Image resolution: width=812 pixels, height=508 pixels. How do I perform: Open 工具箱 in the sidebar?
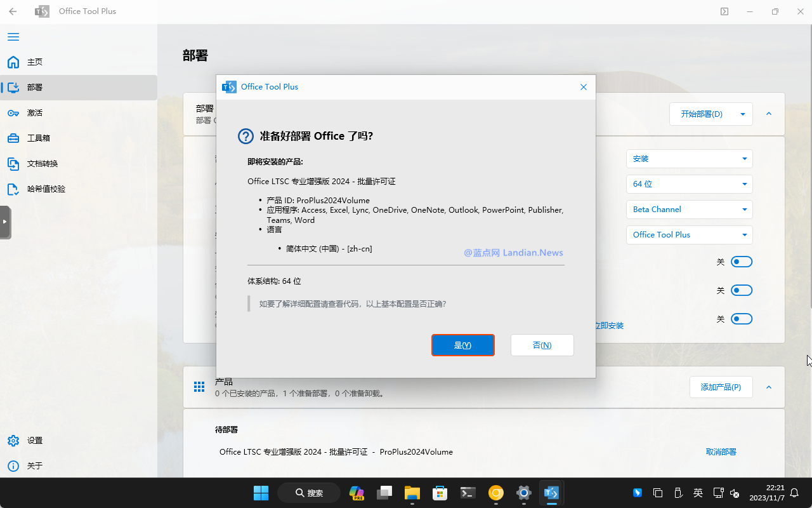pos(38,138)
